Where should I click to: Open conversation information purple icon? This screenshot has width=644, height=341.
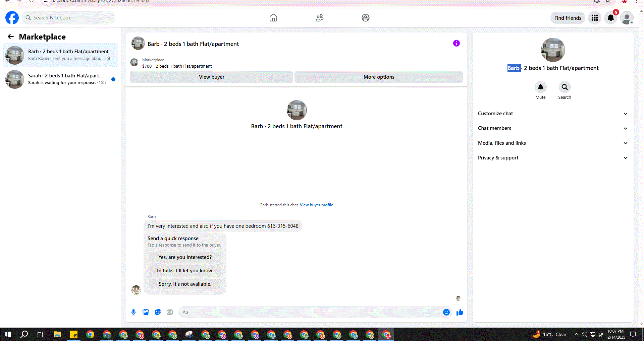point(457,43)
